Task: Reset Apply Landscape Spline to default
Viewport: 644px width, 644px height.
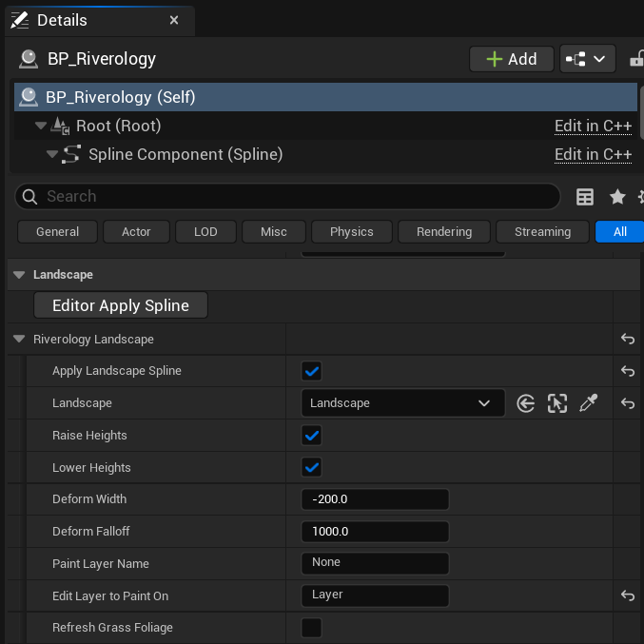Action: (628, 371)
